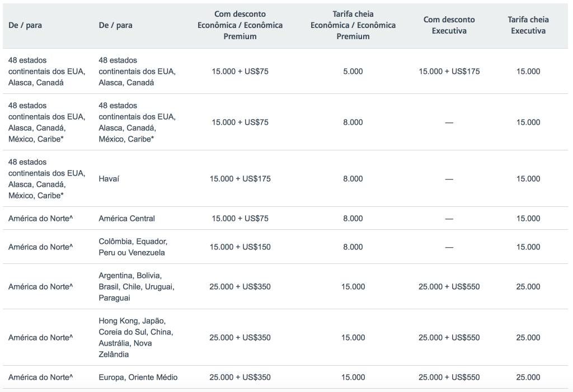Select Tarifa cheia Executiva '15.000' in the América Central row
The image size is (573, 392).
[528, 219]
